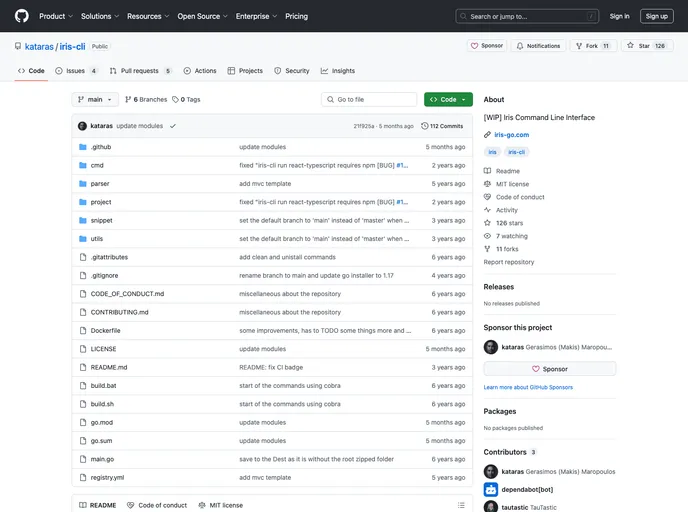Expand the main branch dropdown
The height and width of the screenshot is (512, 688).
[x=95, y=100]
